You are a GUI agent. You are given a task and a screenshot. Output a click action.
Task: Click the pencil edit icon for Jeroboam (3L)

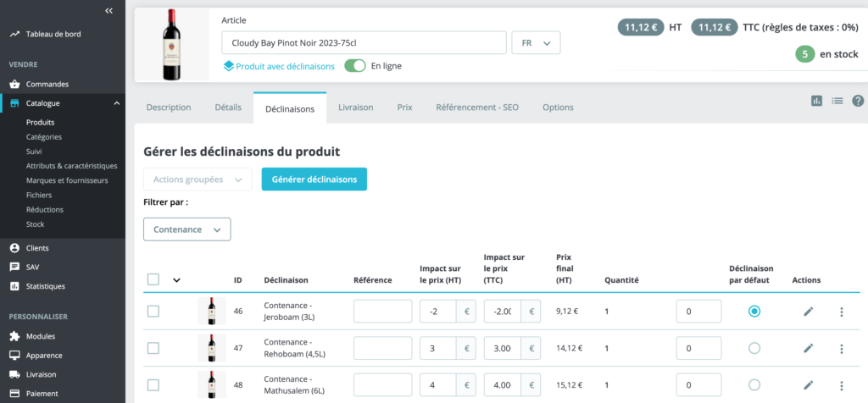coord(808,312)
